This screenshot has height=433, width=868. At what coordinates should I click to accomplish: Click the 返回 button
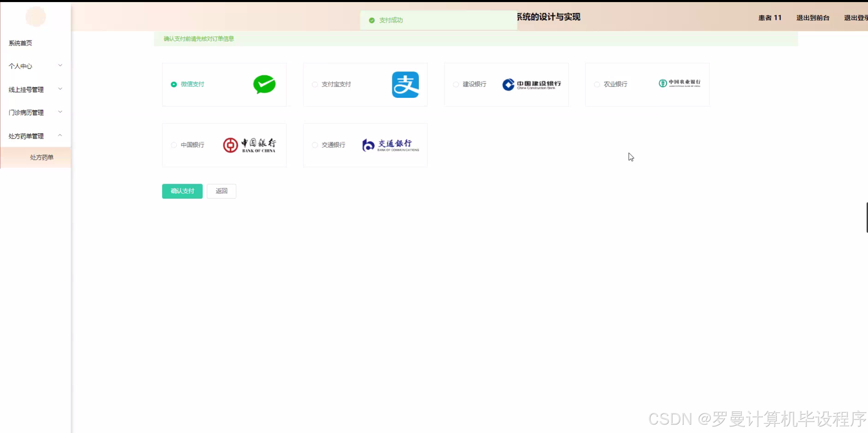221,191
